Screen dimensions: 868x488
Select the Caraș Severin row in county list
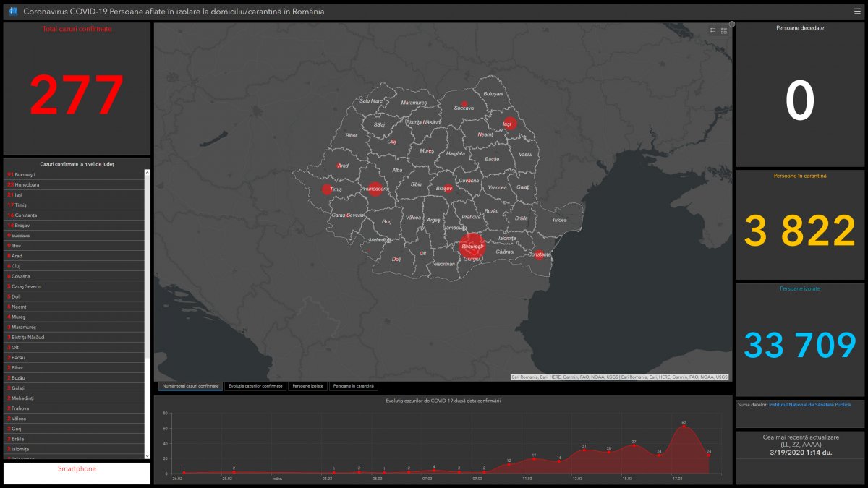tap(75, 286)
